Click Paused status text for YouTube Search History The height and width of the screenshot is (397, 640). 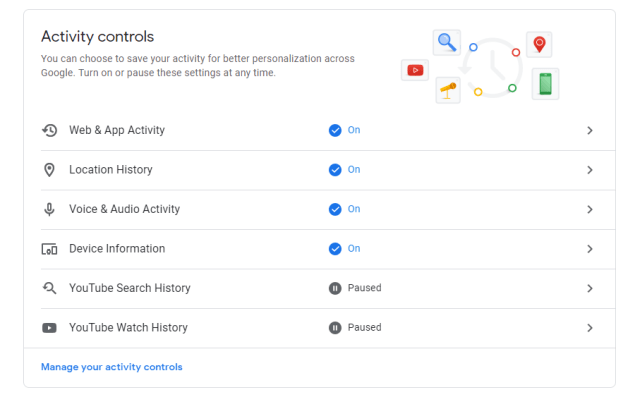click(x=364, y=288)
